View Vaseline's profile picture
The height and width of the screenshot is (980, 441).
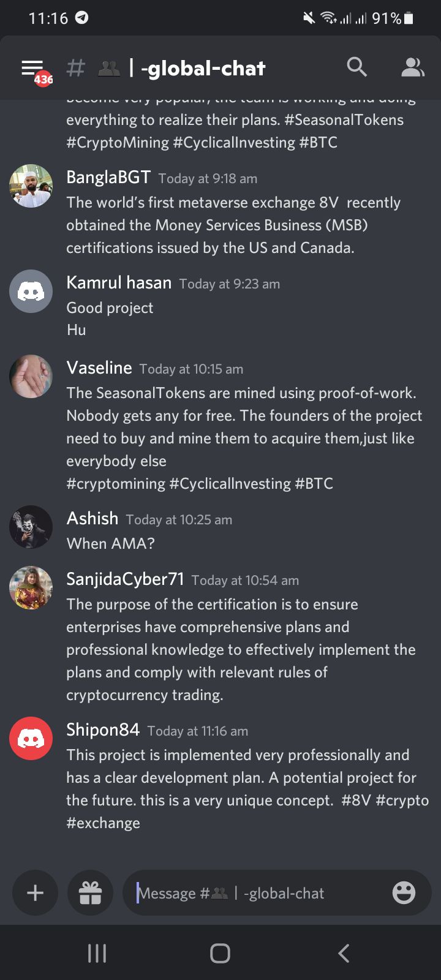pyautogui.click(x=31, y=376)
